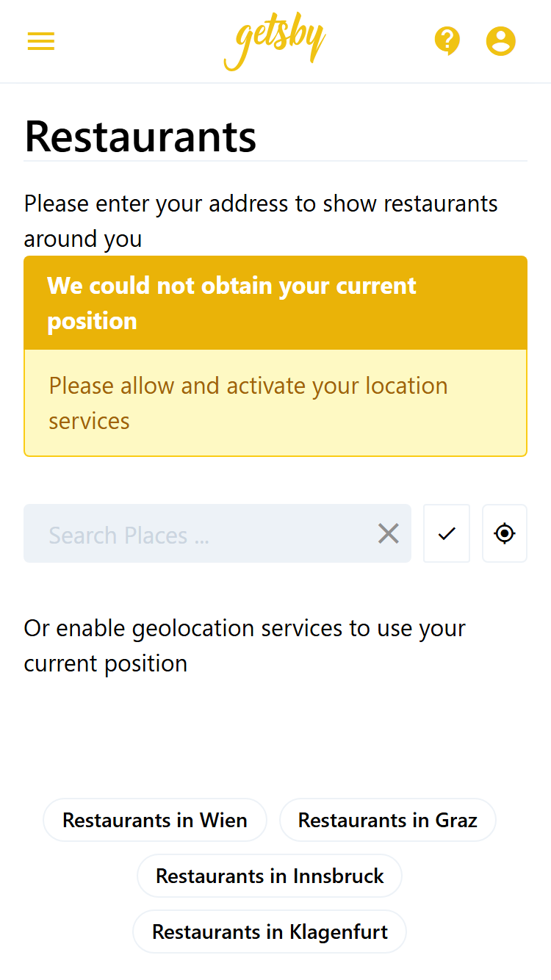Click the Restaurants page heading
This screenshot has width=551, height=980.
tap(140, 136)
